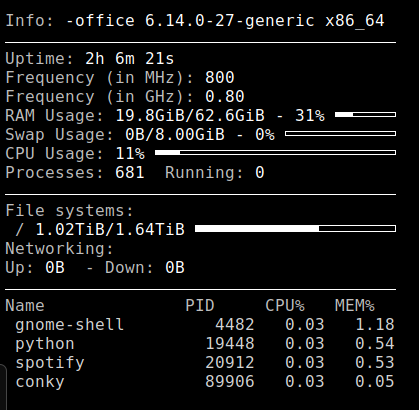Screen dimensions: 419x410
Task: Click PID 20912 of spotify
Action: coord(230,363)
